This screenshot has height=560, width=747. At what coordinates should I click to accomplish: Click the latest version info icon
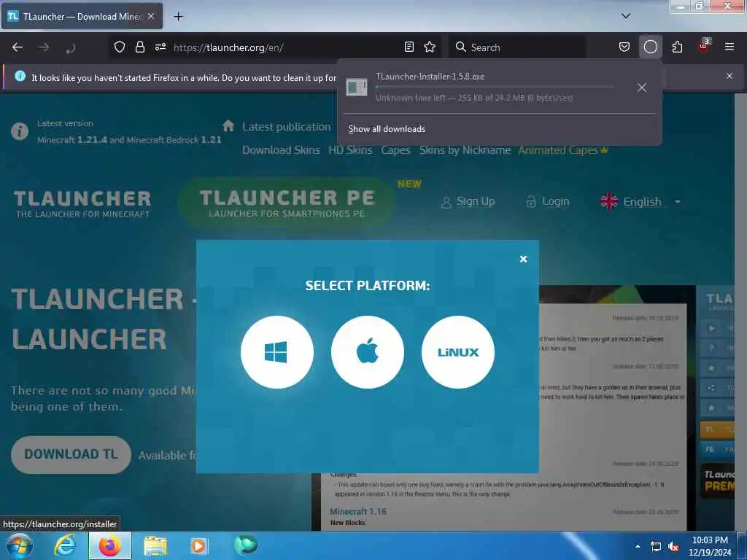20,131
